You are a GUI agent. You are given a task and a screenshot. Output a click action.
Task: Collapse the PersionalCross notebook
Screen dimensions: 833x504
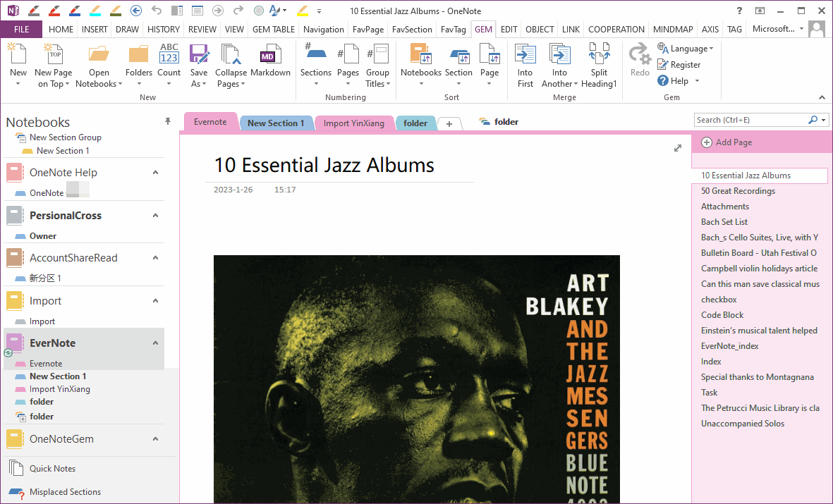(x=156, y=216)
